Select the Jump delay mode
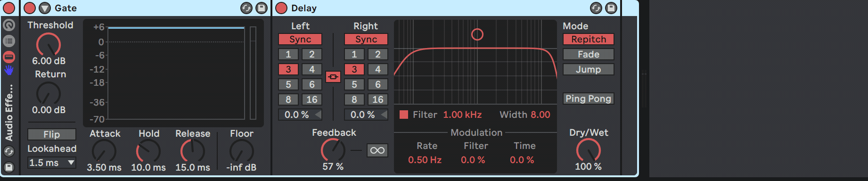 pyautogui.click(x=589, y=69)
